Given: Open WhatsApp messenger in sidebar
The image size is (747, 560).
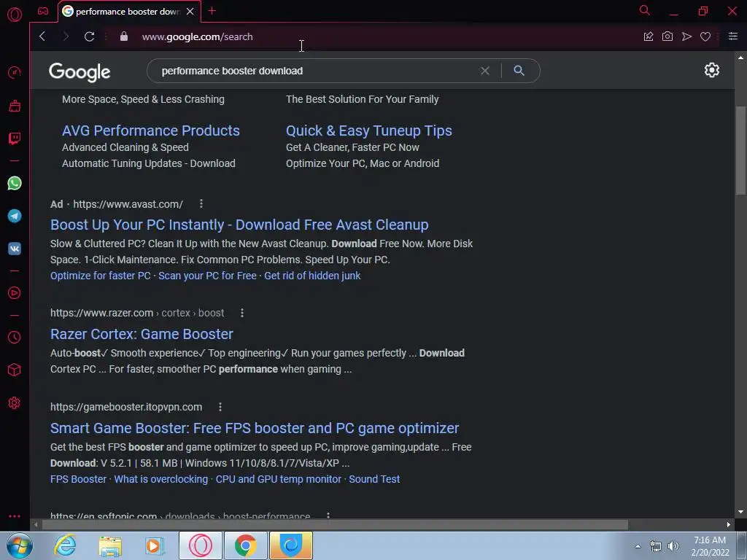Looking at the screenshot, I should [x=15, y=183].
